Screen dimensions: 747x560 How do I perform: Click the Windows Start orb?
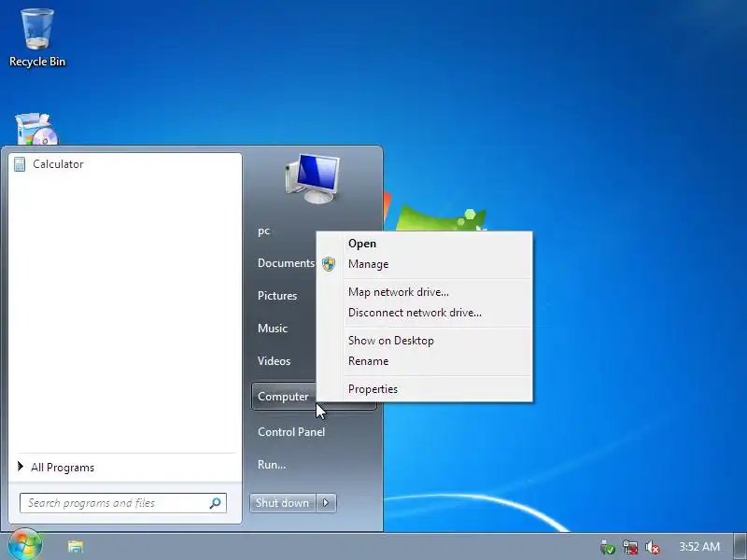24,545
